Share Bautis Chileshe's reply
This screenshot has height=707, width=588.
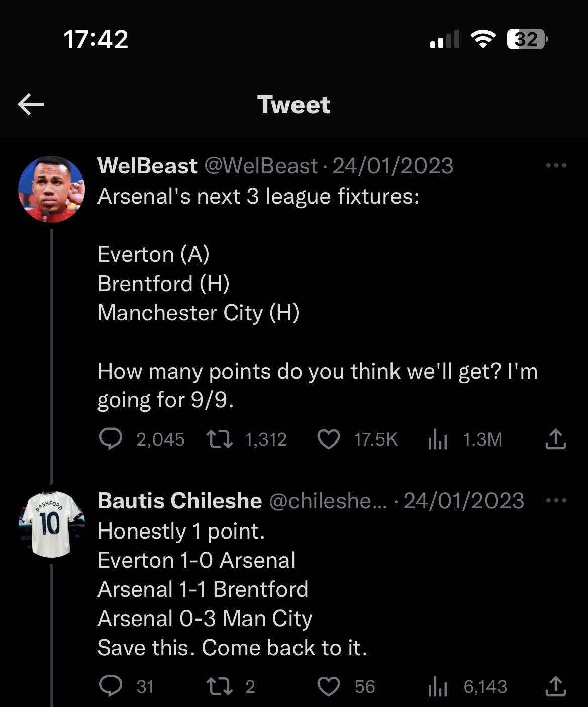[x=555, y=686]
